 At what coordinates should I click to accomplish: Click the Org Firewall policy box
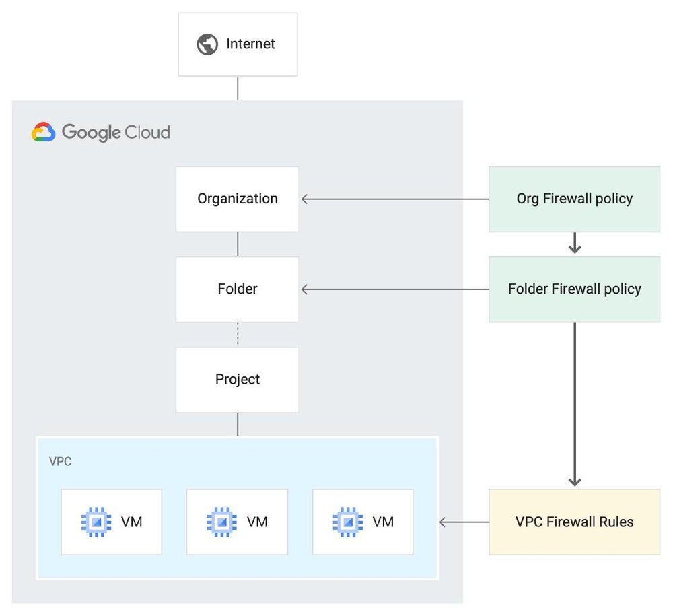(574, 199)
